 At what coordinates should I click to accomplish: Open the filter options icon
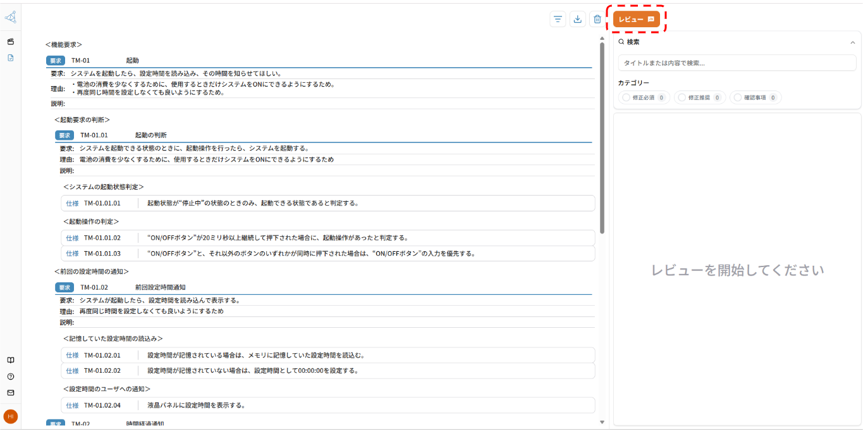[x=557, y=19]
